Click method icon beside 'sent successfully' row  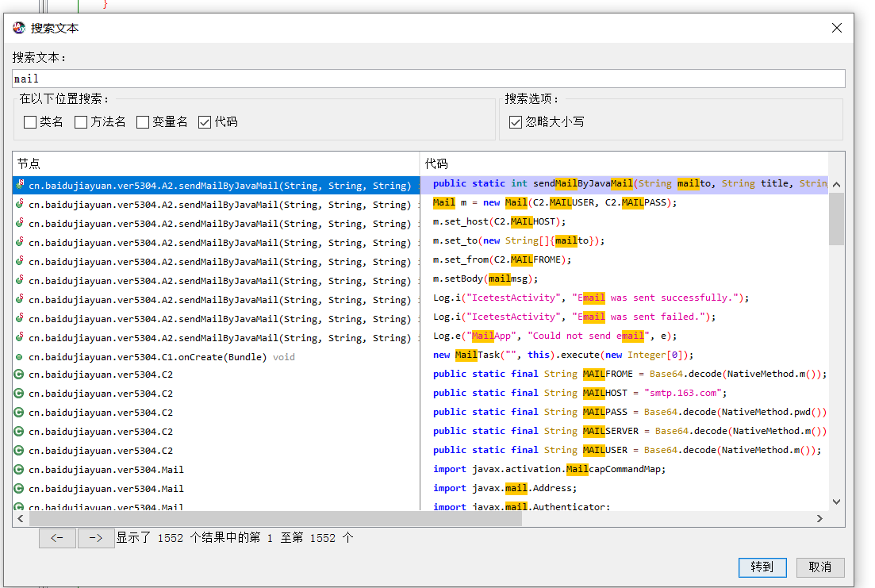20,298
